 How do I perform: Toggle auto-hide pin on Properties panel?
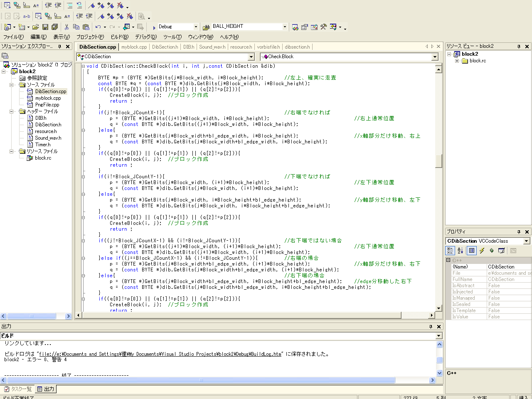click(x=519, y=232)
